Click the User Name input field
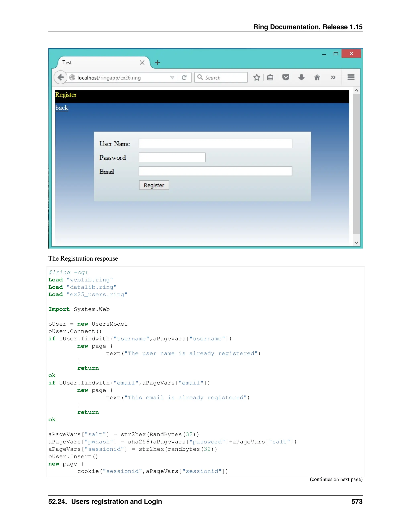Screen dimensions: 411x532 [x=215, y=144]
